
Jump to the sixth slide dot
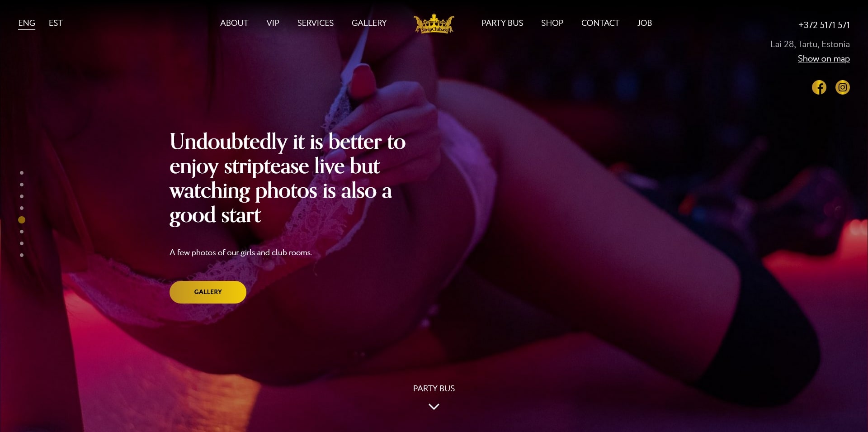click(22, 232)
